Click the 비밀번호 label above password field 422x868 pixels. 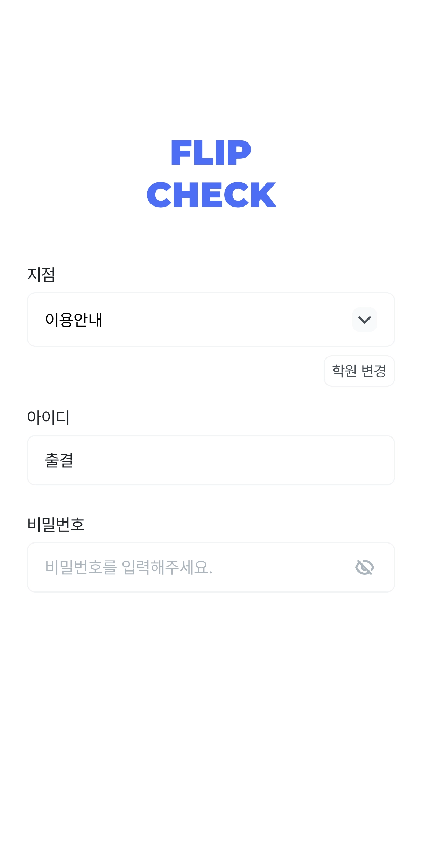pos(56,524)
